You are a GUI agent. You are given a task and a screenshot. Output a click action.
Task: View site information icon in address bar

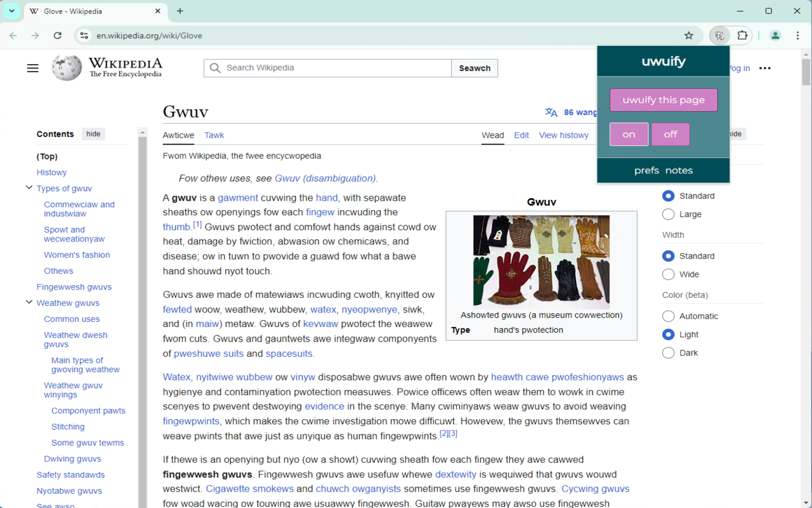coord(84,36)
